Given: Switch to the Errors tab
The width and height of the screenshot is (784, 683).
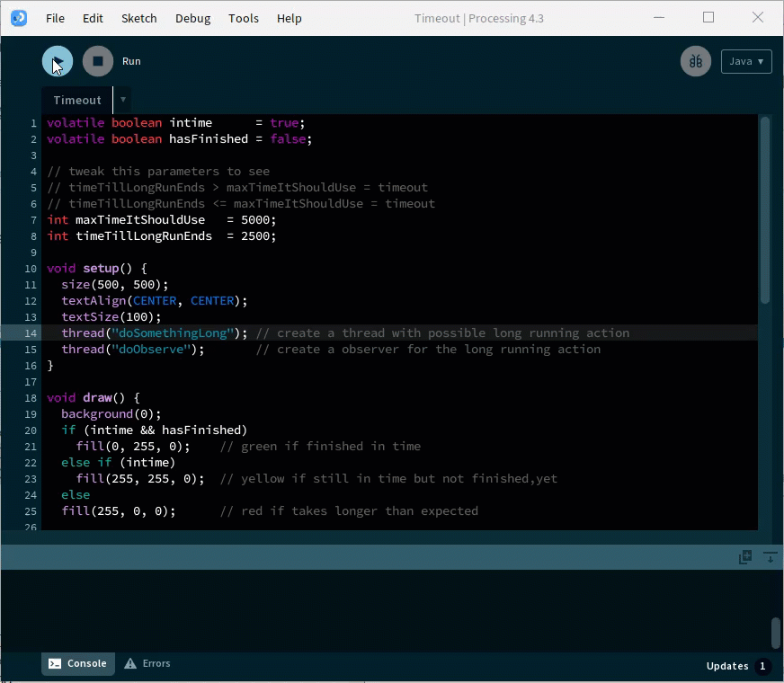Looking at the screenshot, I should coord(147,663).
